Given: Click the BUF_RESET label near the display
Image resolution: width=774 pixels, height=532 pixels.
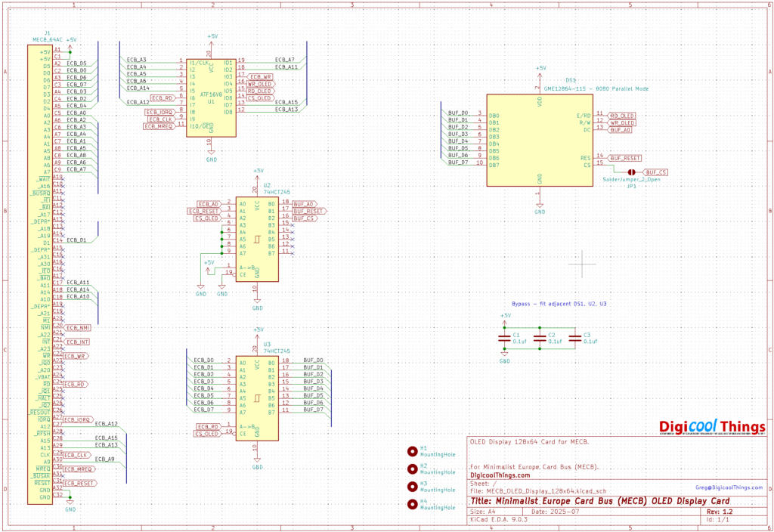Looking at the screenshot, I should [625, 158].
